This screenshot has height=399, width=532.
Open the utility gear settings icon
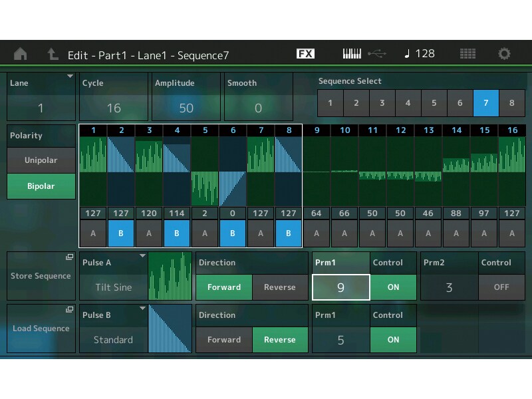(504, 54)
